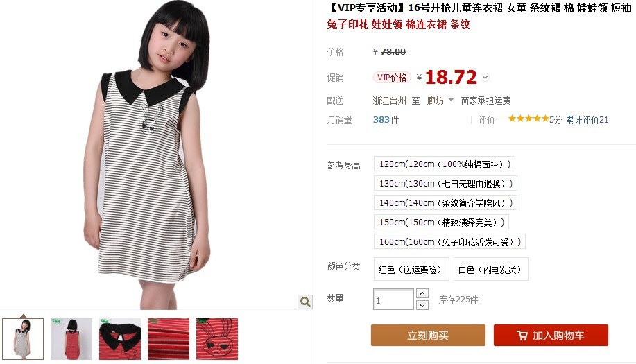
Task: Open the 累计评价21 reviews link
Action: tap(587, 119)
